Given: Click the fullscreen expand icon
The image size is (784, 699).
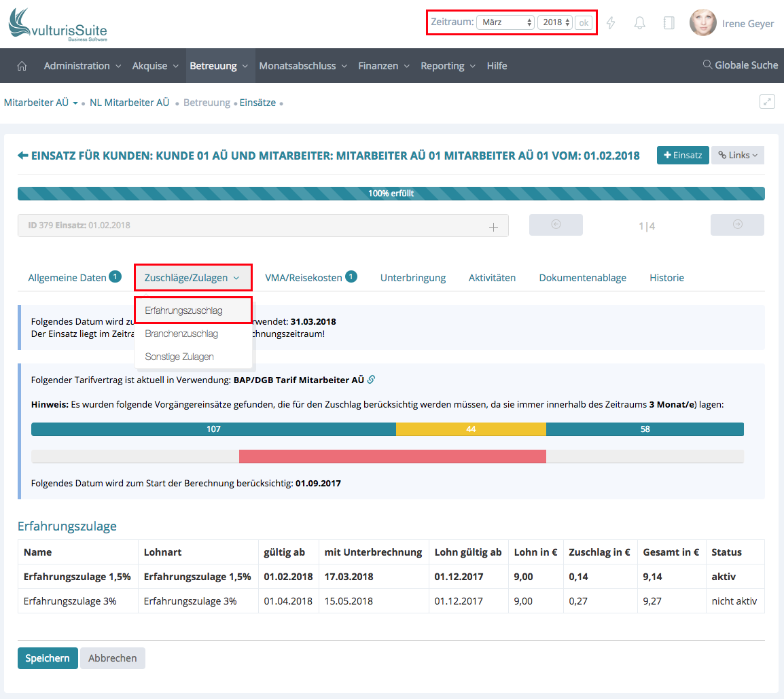Looking at the screenshot, I should click(767, 102).
